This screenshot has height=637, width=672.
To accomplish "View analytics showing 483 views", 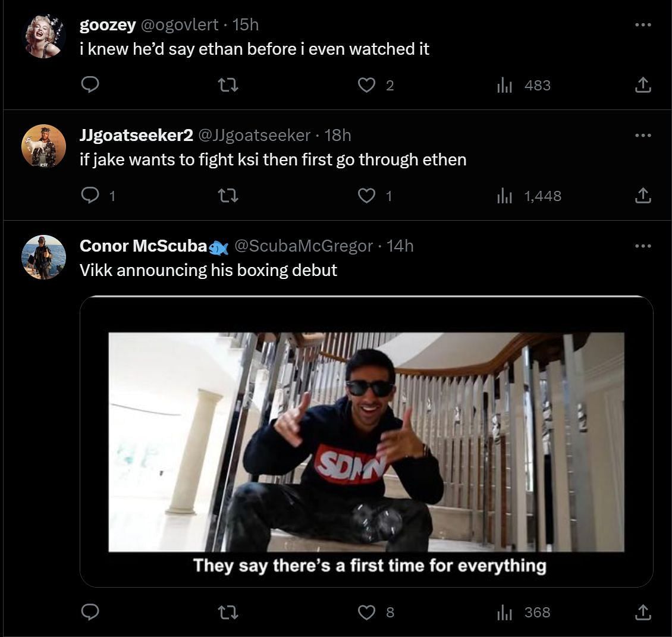I will tap(523, 86).
